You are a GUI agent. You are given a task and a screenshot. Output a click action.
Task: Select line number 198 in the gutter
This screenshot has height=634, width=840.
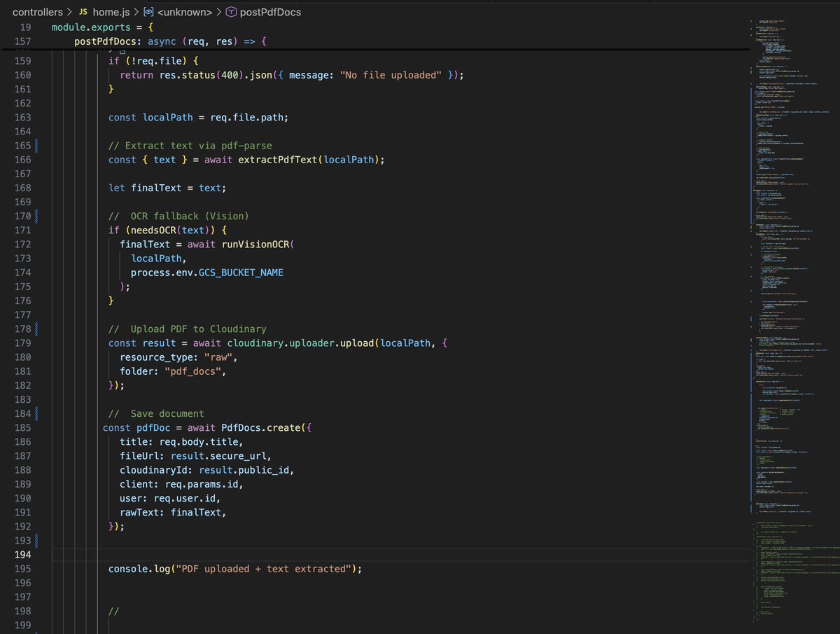pyautogui.click(x=22, y=611)
